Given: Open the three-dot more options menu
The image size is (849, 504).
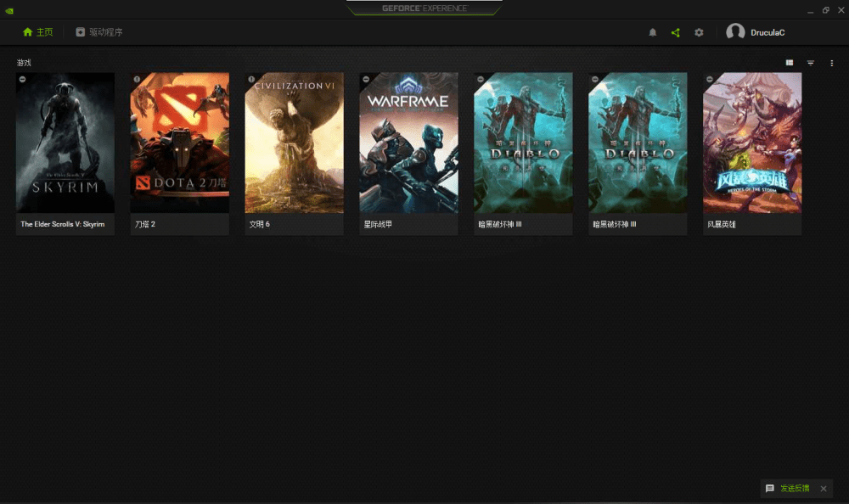Looking at the screenshot, I should pos(832,63).
